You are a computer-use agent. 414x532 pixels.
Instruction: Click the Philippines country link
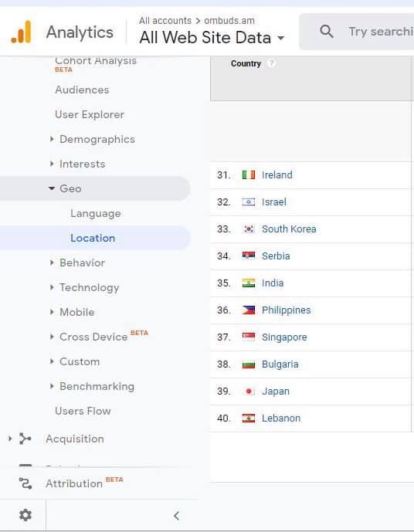(x=286, y=310)
